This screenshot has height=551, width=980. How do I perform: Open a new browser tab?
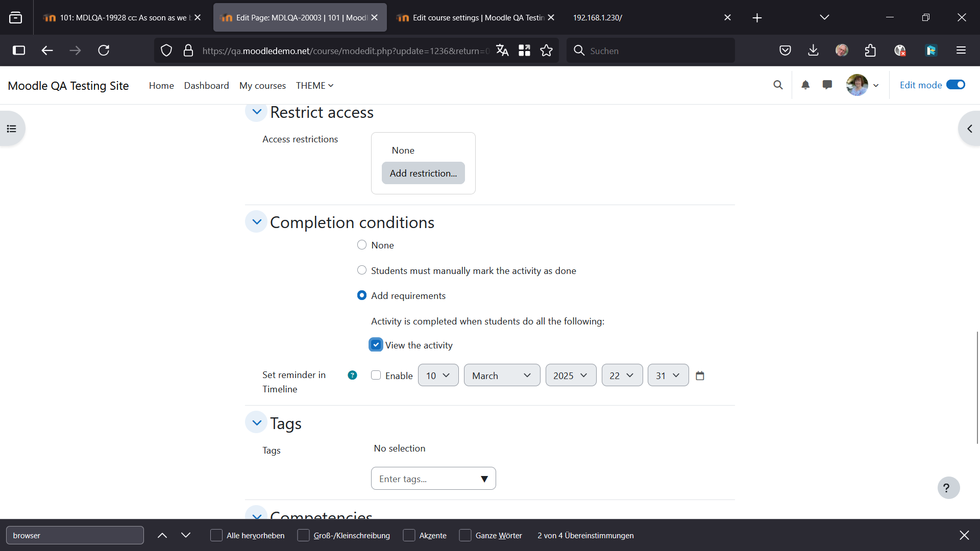757,18
